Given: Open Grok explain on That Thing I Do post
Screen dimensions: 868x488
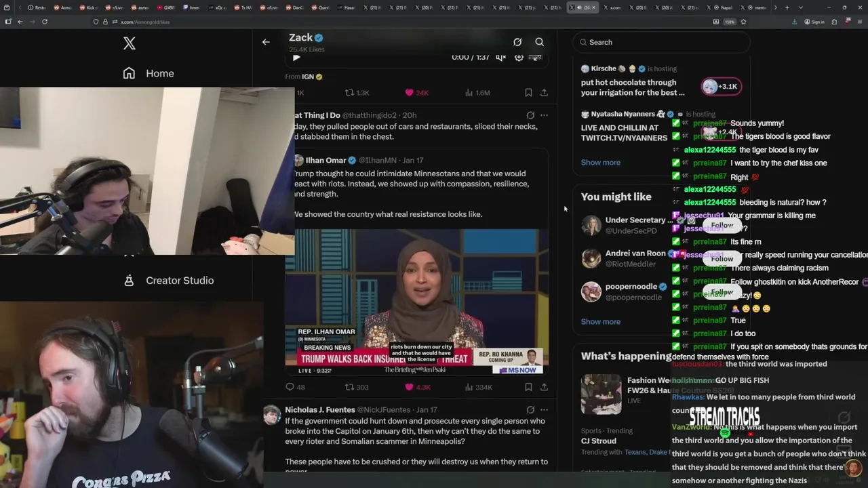Looking at the screenshot, I should tap(530, 115).
